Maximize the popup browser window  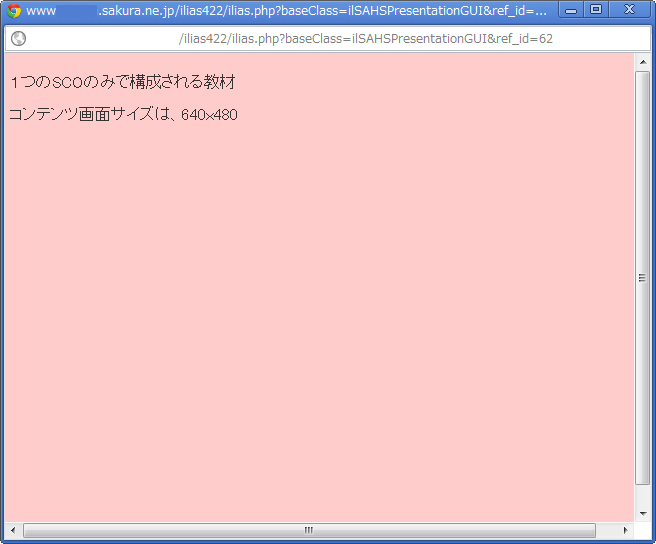pyautogui.click(x=596, y=10)
